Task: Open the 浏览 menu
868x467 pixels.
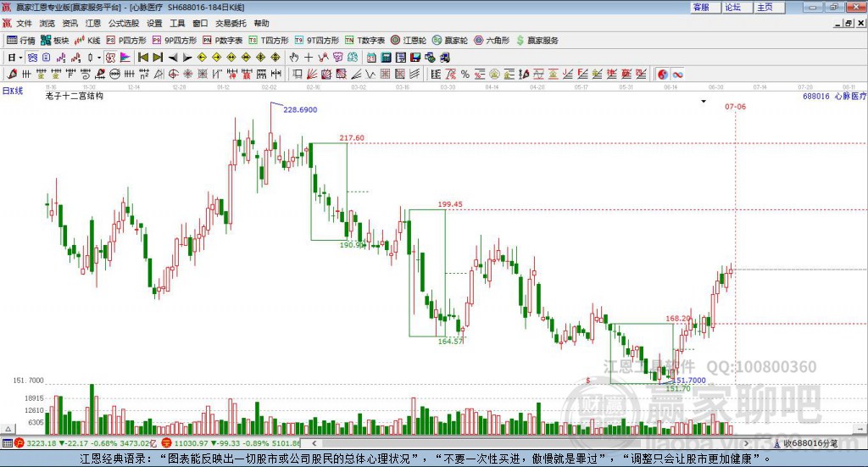Action: click(x=47, y=23)
